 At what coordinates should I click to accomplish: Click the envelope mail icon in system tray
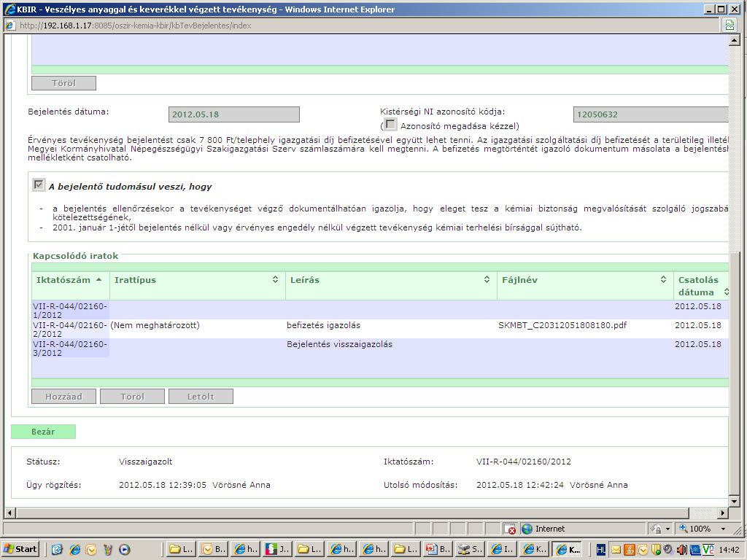pyautogui.click(x=616, y=550)
